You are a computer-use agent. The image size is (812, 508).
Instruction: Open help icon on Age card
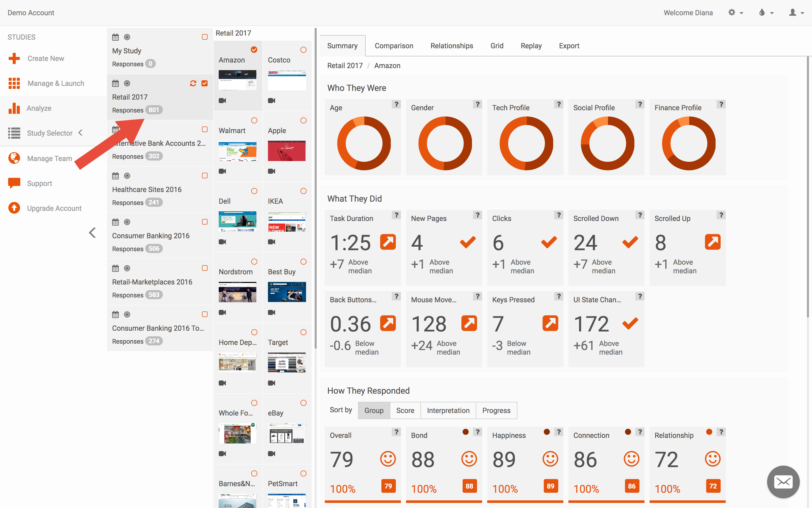(396, 104)
